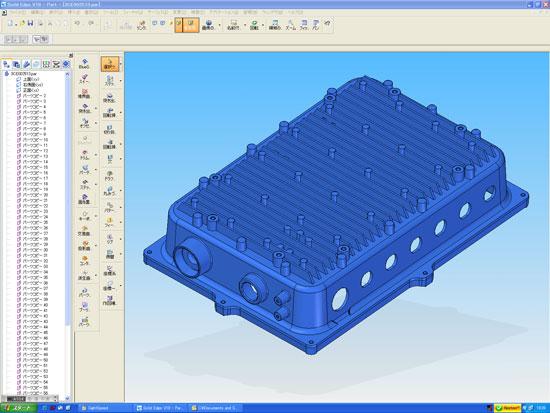Open dropdown arrow beside 穴 tool
The width and height of the screenshot is (550, 413).
point(121,159)
